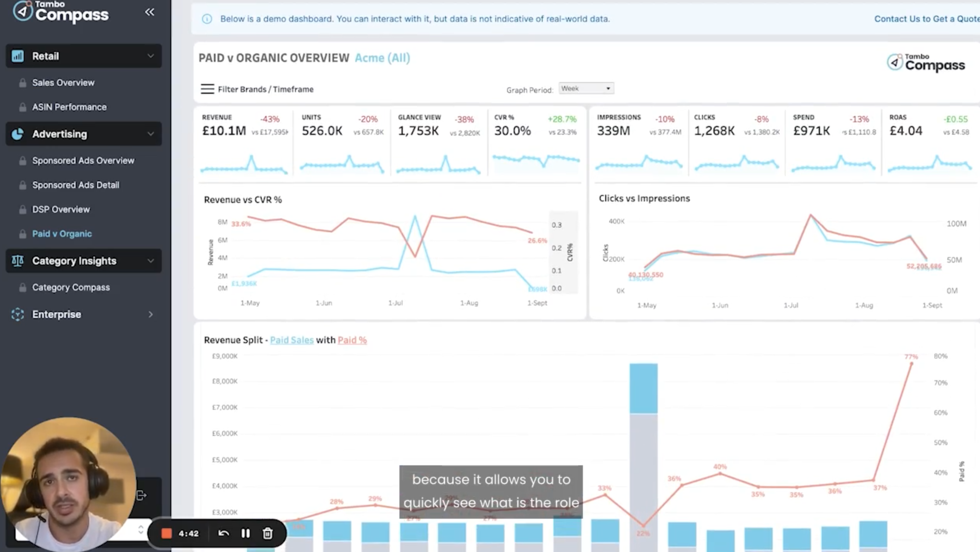This screenshot has width=980, height=552.
Task: Click the Advertising pie chart icon
Action: (x=17, y=134)
